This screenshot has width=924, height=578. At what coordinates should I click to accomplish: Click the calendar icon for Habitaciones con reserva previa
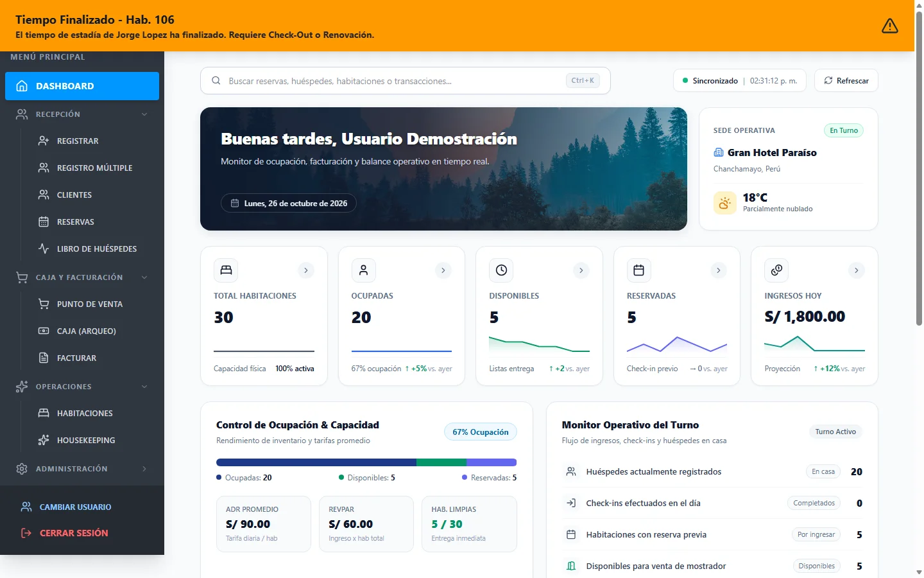(570, 534)
